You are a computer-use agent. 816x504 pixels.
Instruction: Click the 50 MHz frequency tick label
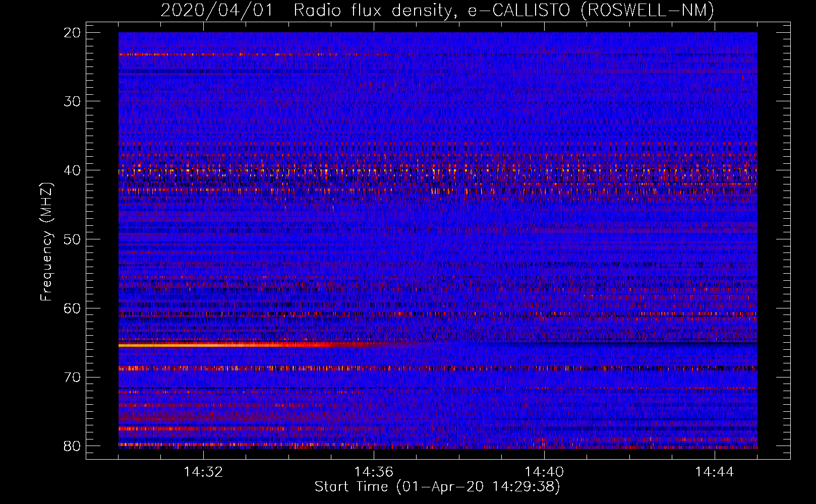coord(73,239)
